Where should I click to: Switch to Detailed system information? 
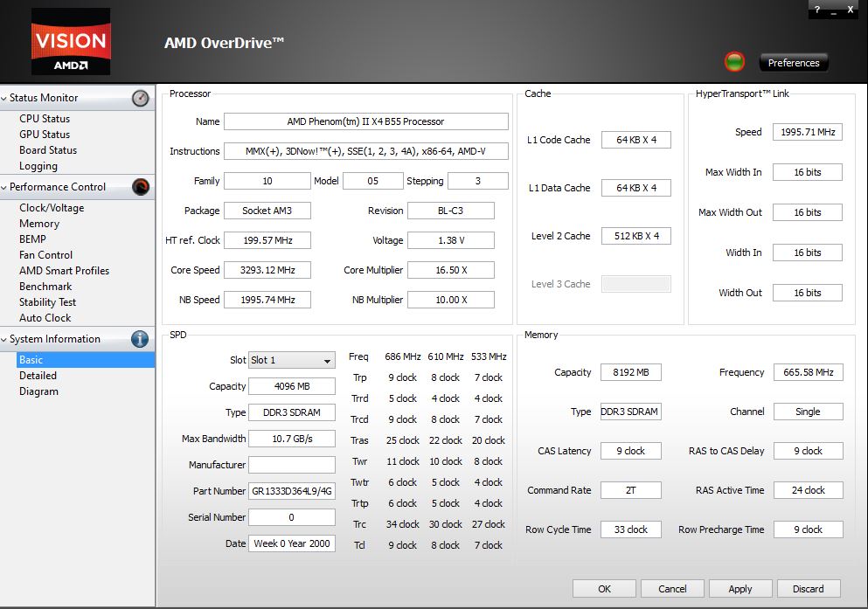click(x=38, y=376)
